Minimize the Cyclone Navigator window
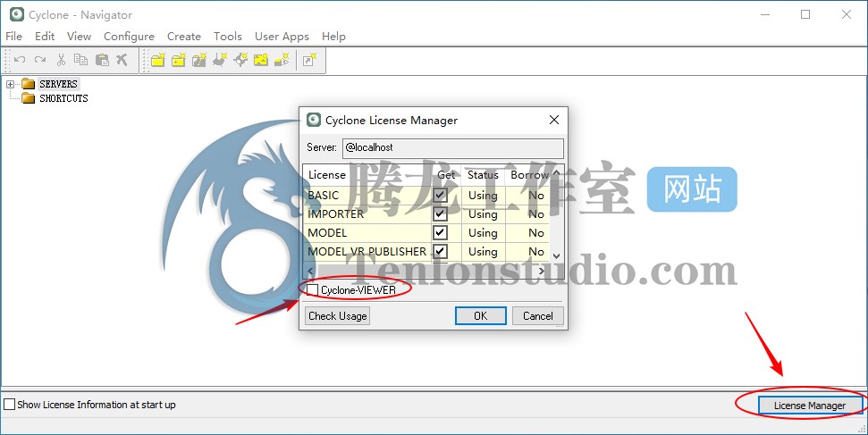This screenshot has height=435, width=868. 765,15
